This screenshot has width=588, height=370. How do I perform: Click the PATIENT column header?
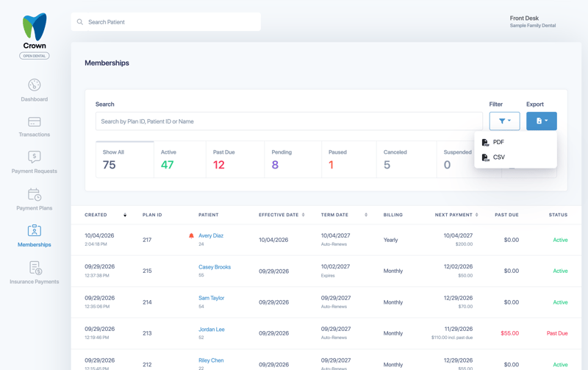click(209, 215)
